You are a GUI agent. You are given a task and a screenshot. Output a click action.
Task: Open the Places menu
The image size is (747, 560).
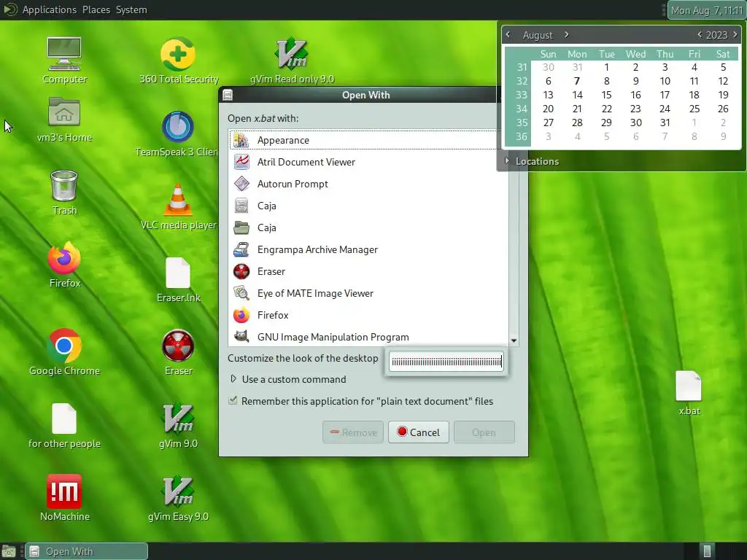(96, 9)
